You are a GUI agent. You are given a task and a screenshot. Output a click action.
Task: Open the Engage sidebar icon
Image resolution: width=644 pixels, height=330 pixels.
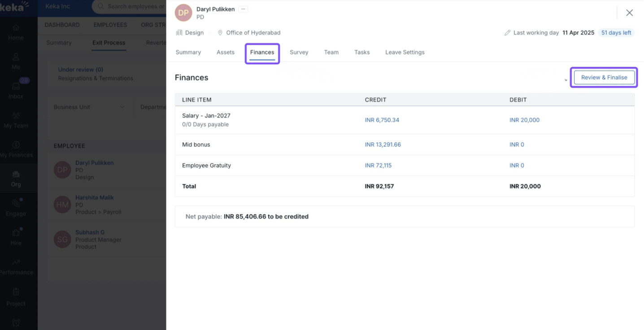point(16,204)
